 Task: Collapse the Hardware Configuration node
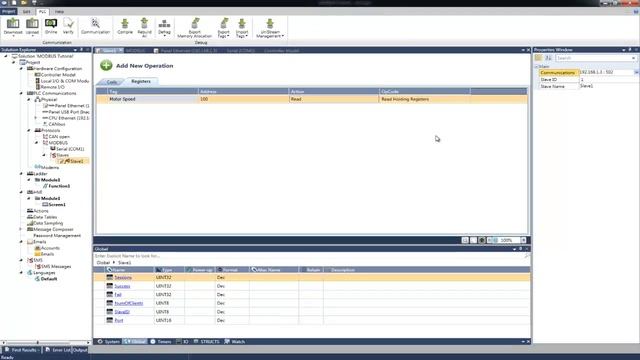point(21,69)
